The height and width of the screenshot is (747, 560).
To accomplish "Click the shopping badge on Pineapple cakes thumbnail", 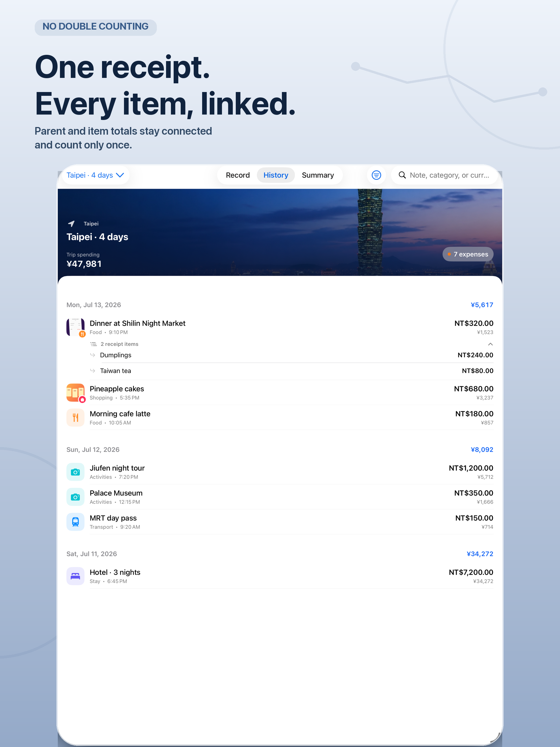I will (x=82, y=400).
